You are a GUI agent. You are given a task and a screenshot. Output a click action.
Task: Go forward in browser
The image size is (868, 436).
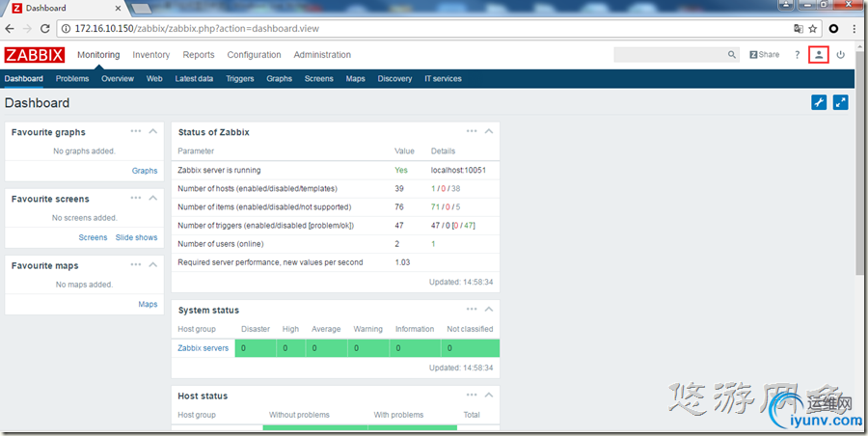tap(27, 28)
